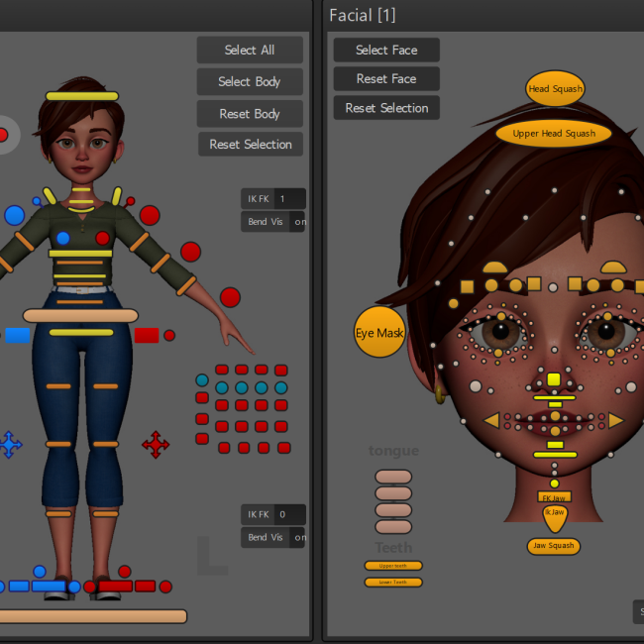
Task: Select the large blue shoulder circle control
Action: [x=15, y=215]
